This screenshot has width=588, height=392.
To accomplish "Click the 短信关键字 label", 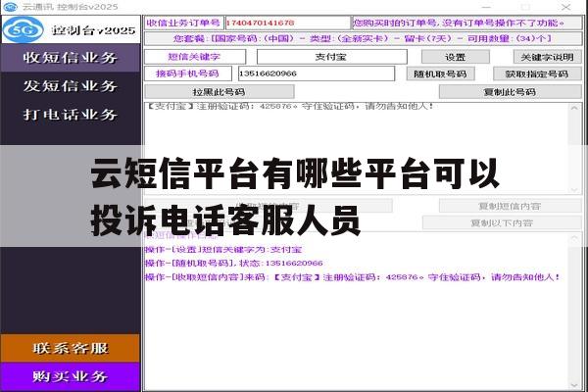I will 195,57.
